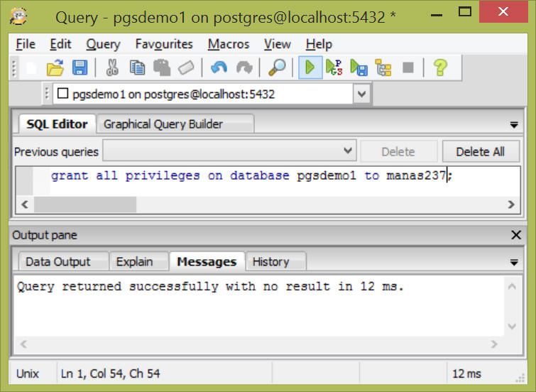Screen dimensions: 536x392
Task: Click the connection toolbar drag grip
Action: (x=47, y=93)
